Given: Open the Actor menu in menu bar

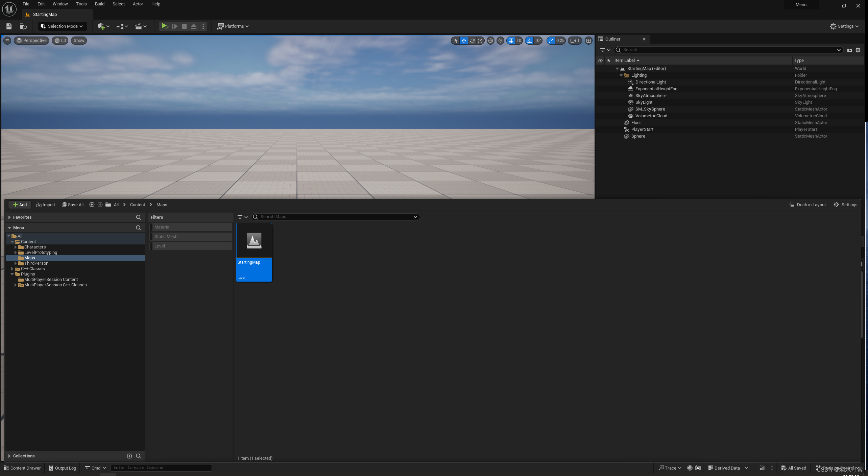Looking at the screenshot, I should pyautogui.click(x=137, y=4).
